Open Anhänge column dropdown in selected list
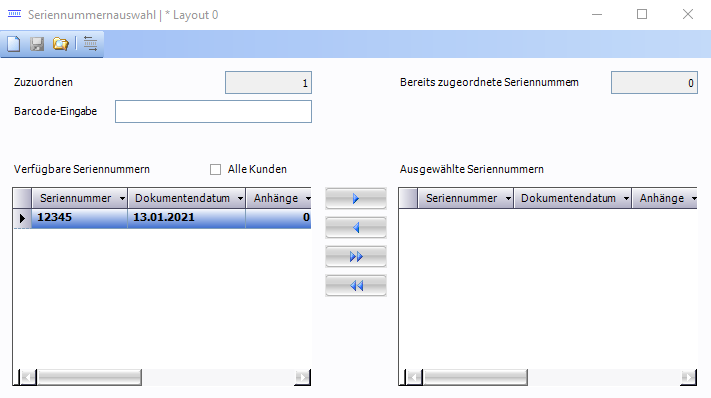This screenshot has width=711, height=398. point(694,199)
